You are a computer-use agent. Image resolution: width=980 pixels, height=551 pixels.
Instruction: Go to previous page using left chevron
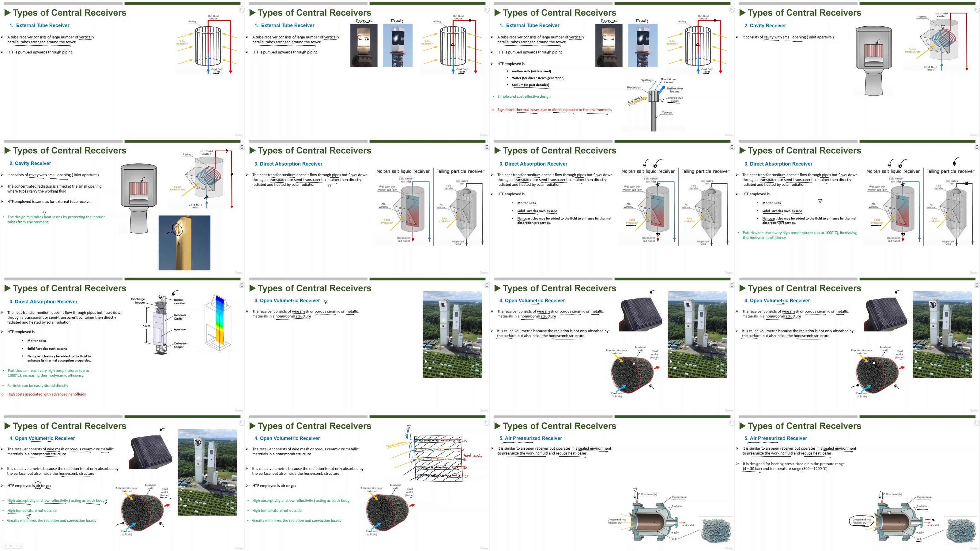point(5,546)
